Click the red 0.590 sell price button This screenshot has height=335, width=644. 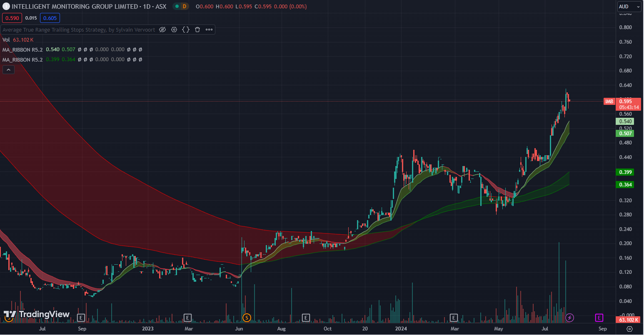(x=12, y=18)
